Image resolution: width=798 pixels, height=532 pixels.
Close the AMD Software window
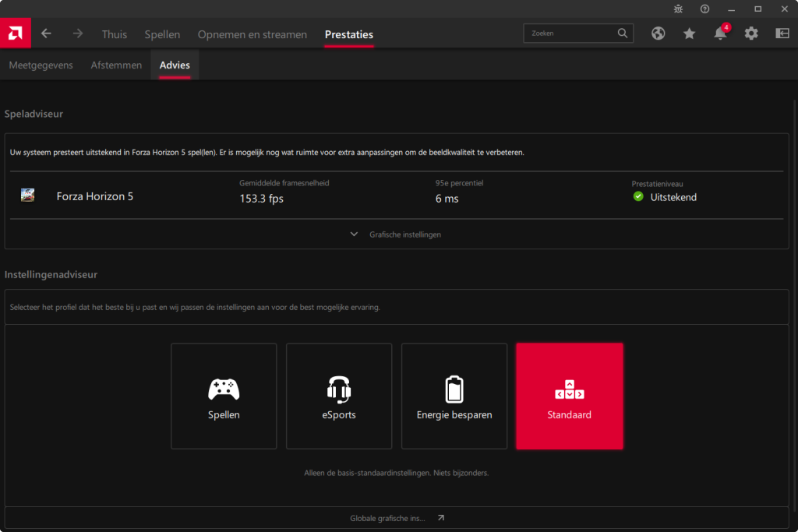pyautogui.click(x=785, y=9)
